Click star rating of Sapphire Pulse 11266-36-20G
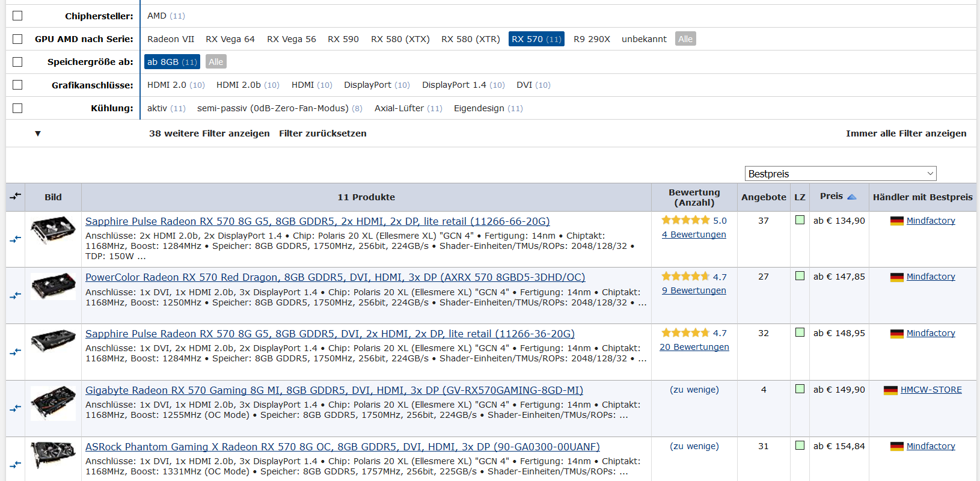Image resolution: width=980 pixels, height=481 pixels. pyautogui.click(x=685, y=332)
